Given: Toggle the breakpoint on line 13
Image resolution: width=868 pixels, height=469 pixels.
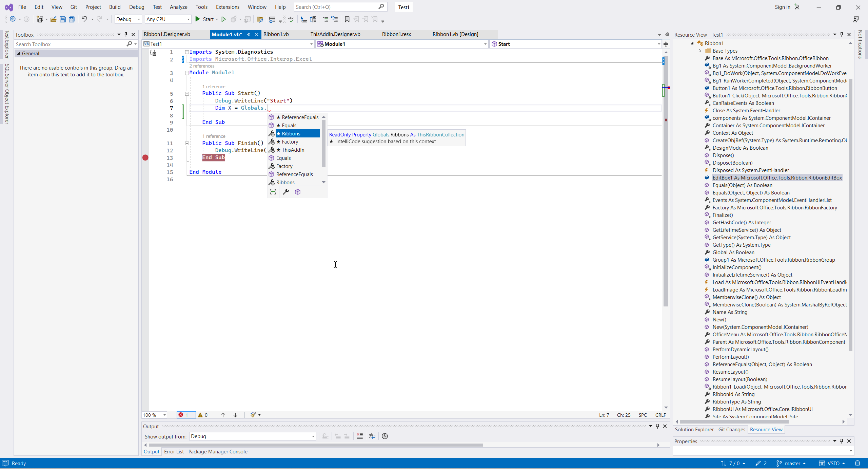Looking at the screenshot, I should tap(145, 157).
